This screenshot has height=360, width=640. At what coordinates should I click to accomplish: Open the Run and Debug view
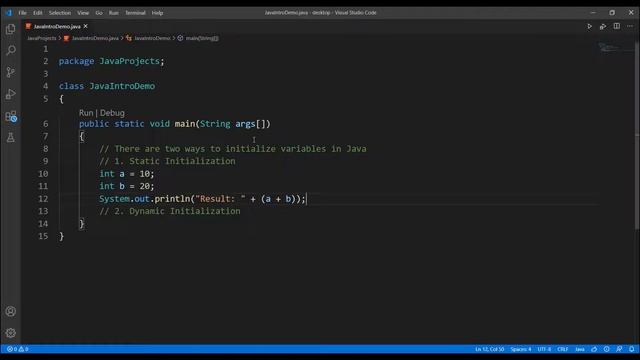click(11, 94)
